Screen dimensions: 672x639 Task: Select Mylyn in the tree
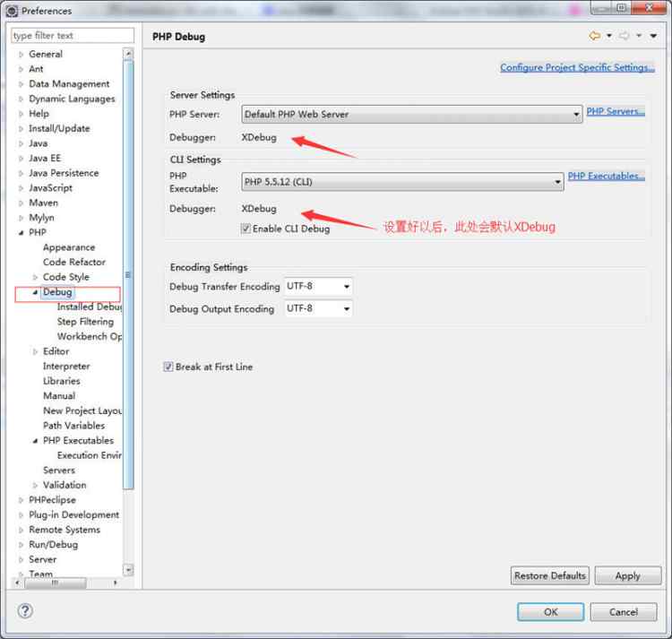click(41, 218)
